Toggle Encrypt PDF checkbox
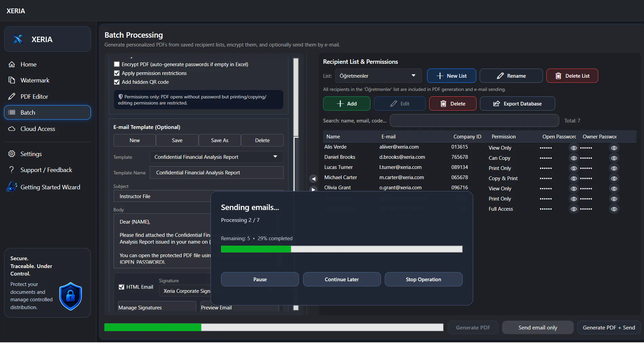The image size is (644, 343). [x=117, y=64]
